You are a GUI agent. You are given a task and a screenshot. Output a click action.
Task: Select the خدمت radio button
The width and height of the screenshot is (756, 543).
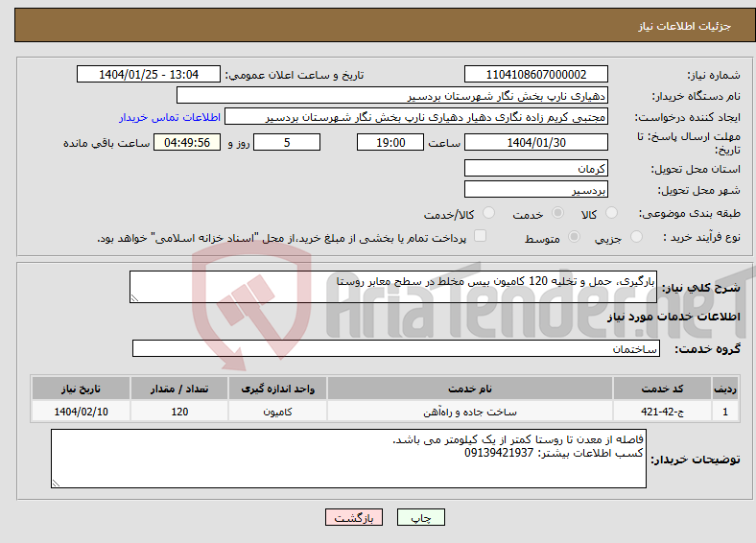557,213
